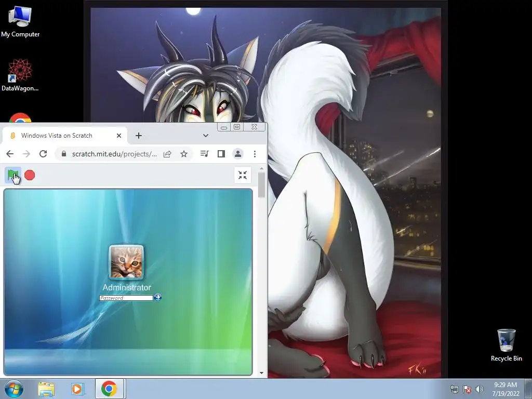Screen dimensions: 532x399
Task: Click Chrome taskbar button
Action: (109, 389)
